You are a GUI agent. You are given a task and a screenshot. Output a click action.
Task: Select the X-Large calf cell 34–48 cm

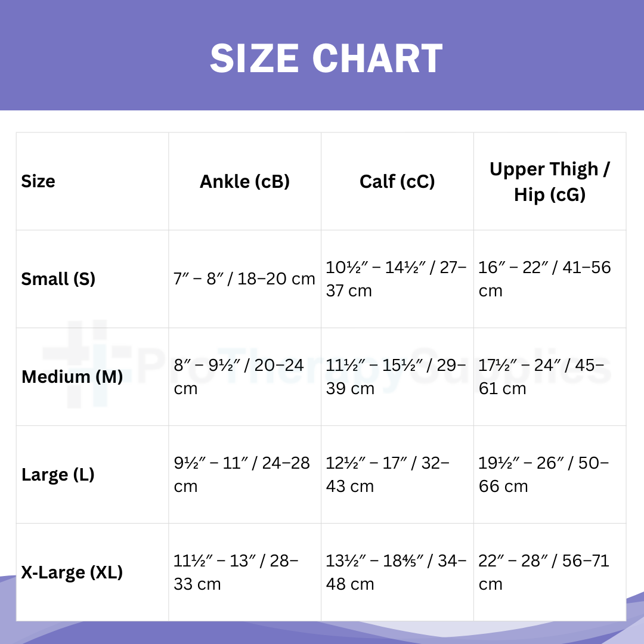click(397, 572)
